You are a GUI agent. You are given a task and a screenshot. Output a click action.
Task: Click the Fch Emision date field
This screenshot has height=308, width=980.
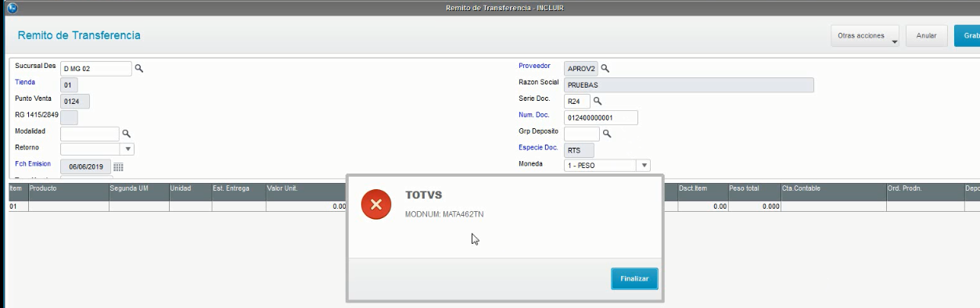pos(86,167)
